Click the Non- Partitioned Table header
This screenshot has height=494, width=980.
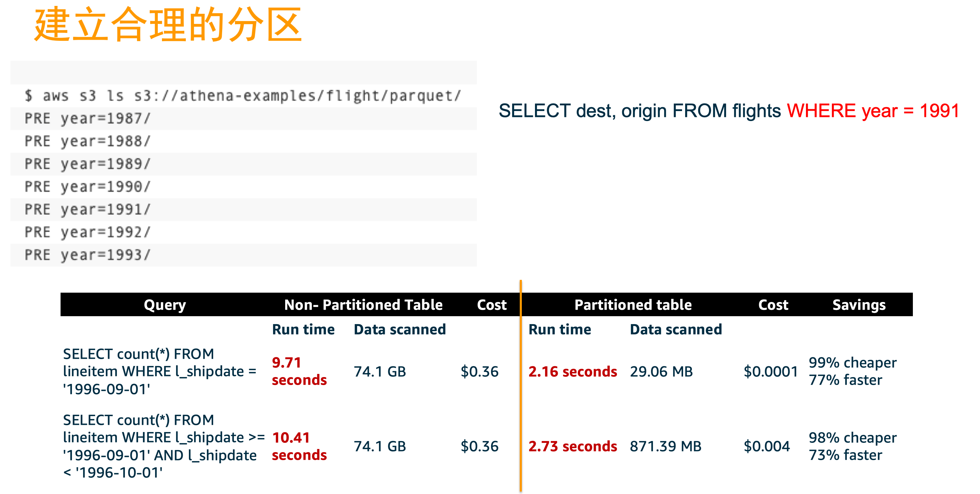pyautogui.click(x=363, y=305)
